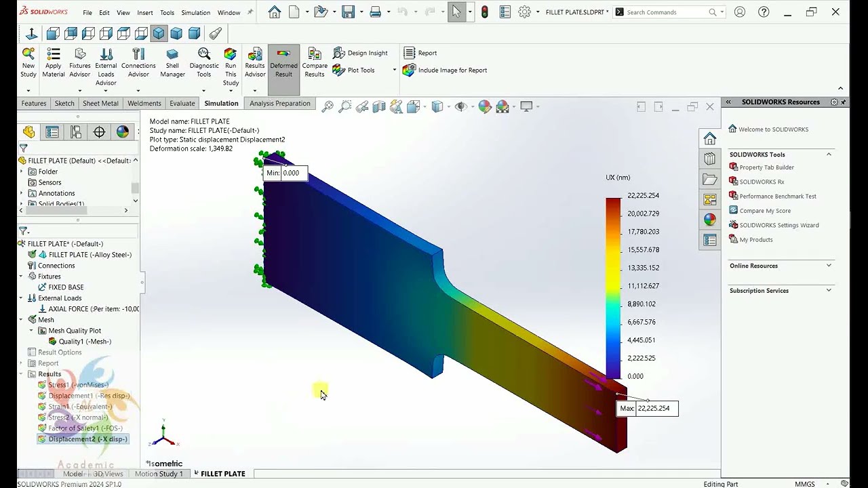Click the Print icon
This screenshot has width=868, height=488.
pos(375,12)
